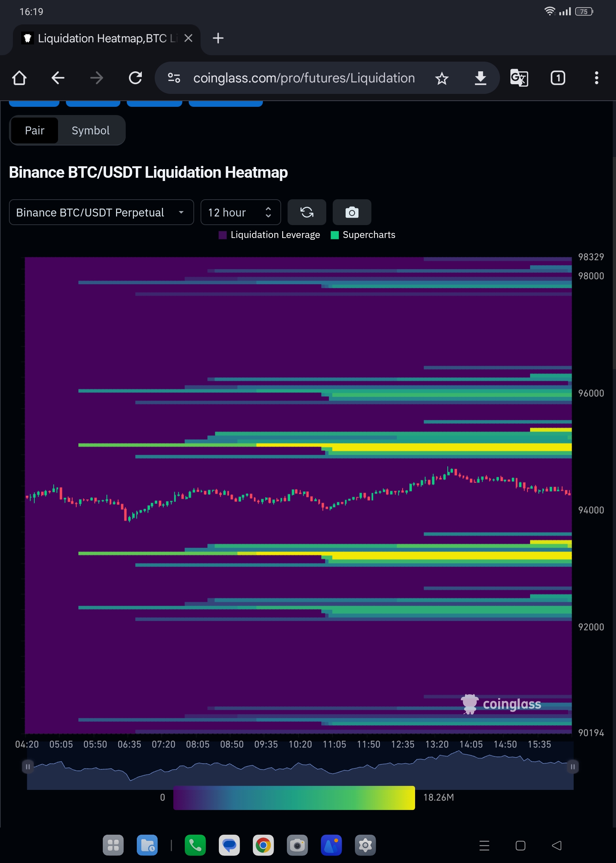
Task: Bookmark this page with the star
Action: coord(442,78)
